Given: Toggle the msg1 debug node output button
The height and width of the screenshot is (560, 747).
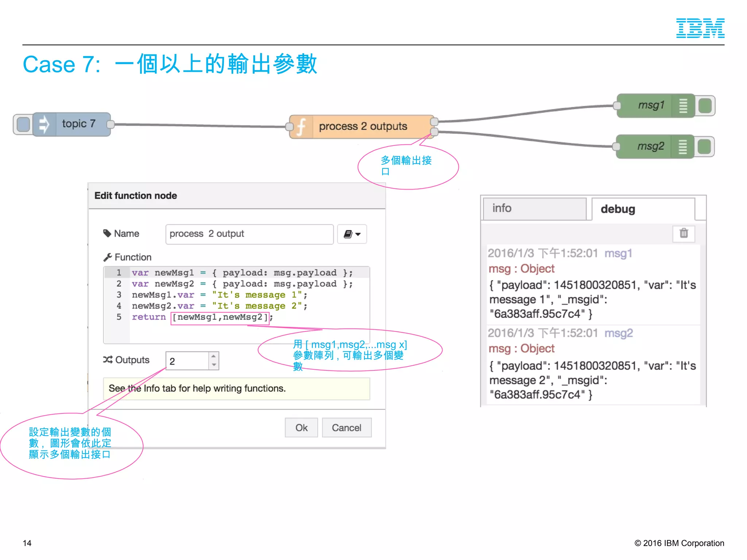Looking at the screenshot, I should pyautogui.click(x=705, y=106).
